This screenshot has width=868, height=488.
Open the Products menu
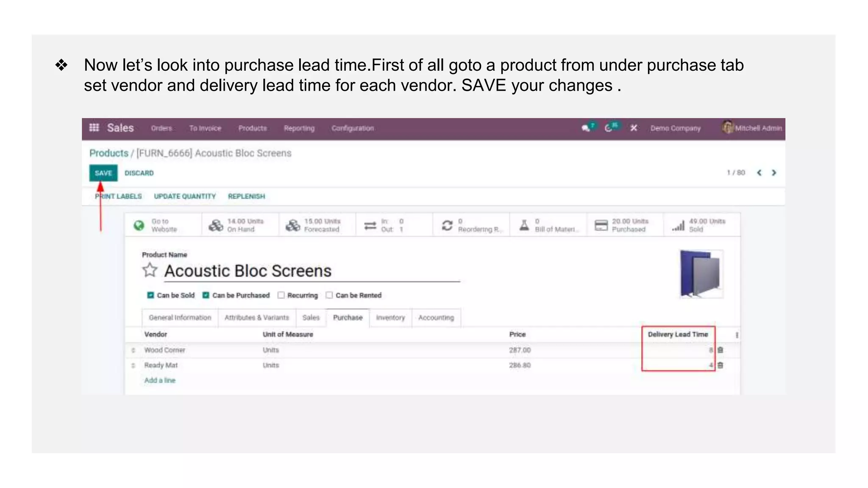(253, 128)
